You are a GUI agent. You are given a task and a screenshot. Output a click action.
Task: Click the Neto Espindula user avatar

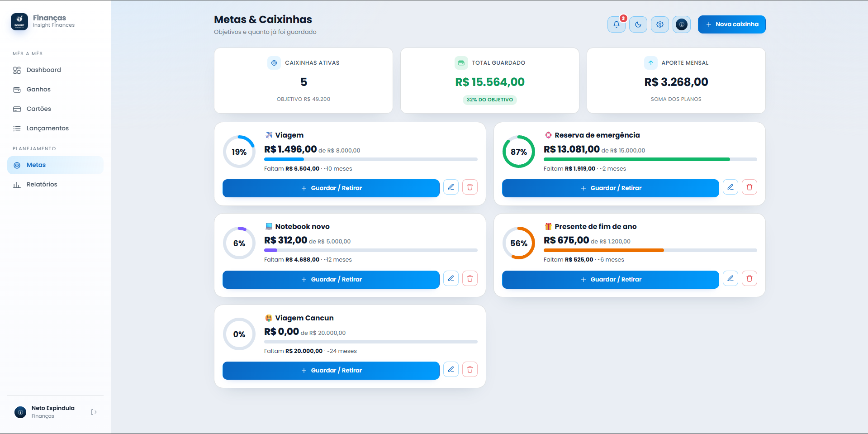tap(20, 412)
